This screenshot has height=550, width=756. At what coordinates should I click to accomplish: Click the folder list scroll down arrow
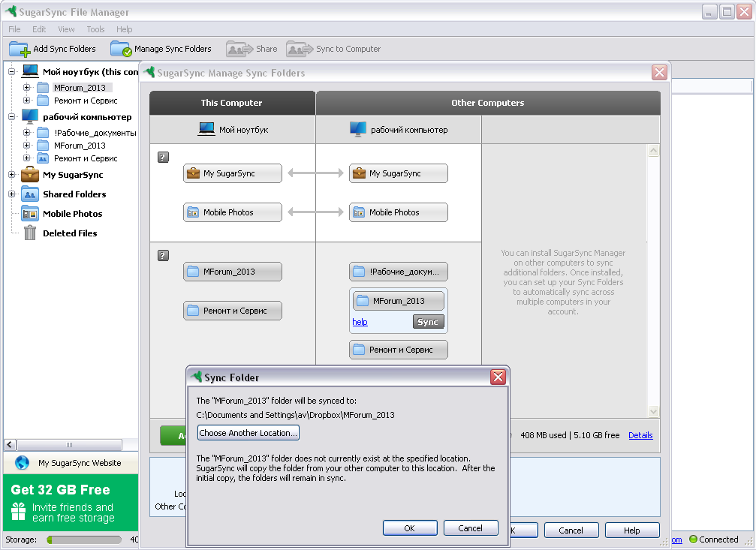[x=653, y=412]
